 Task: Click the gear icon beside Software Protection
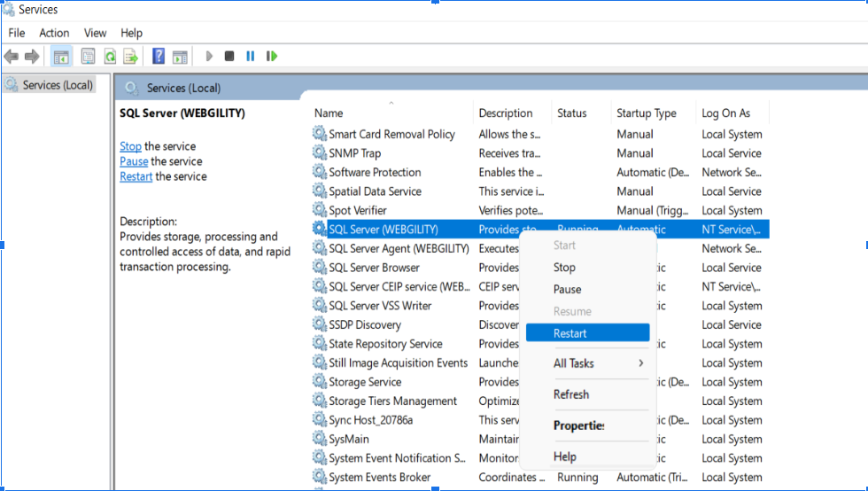320,171
